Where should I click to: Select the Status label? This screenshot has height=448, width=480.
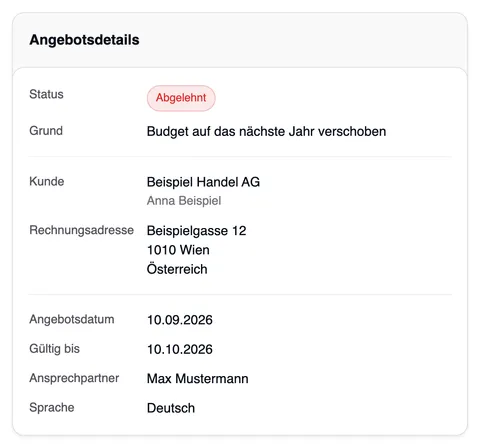point(46,94)
